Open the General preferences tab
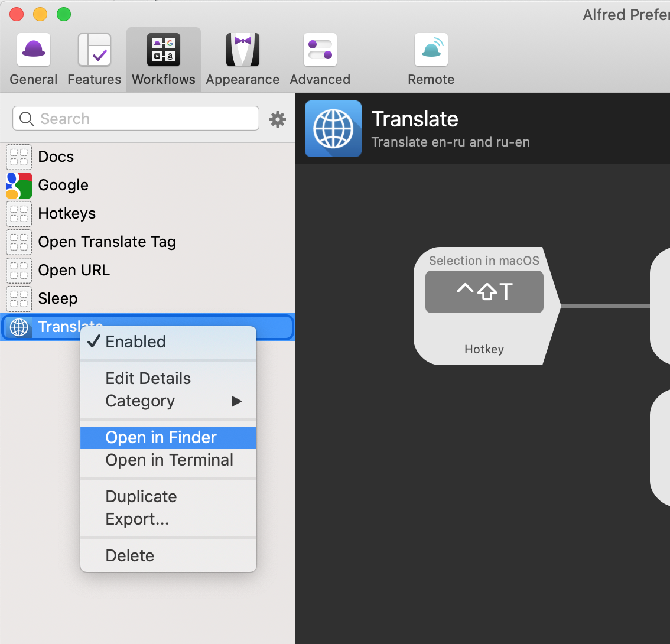The image size is (670, 644). 33,60
